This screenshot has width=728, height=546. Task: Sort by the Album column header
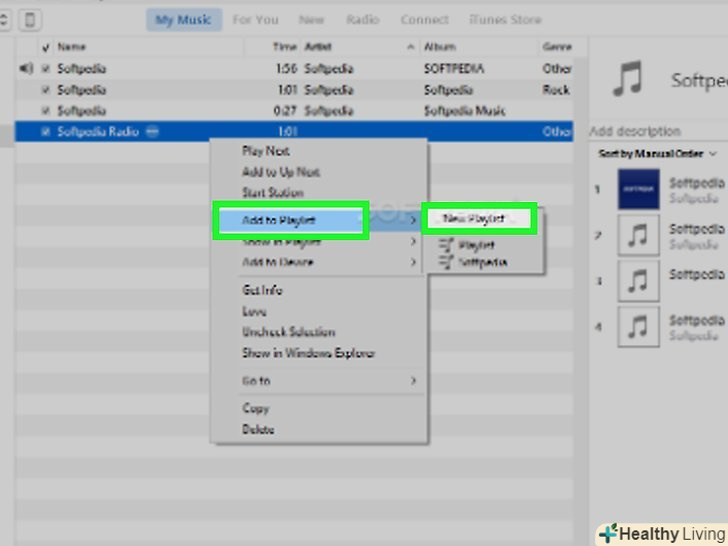pos(440,47)
